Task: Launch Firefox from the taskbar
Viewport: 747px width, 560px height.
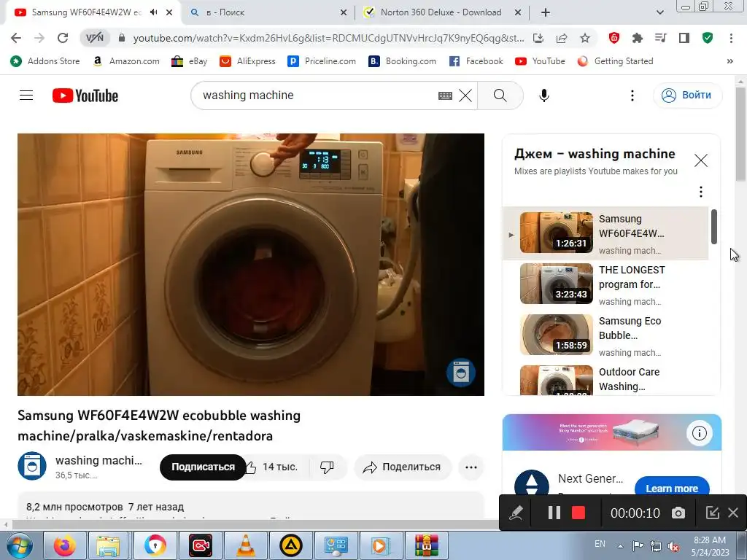Action: pos(65,545)
